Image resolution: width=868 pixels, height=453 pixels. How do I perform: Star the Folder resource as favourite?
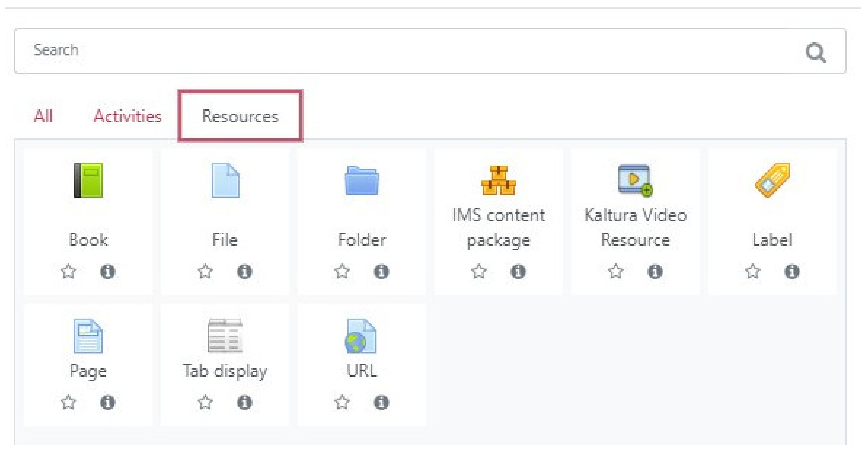pos(342,271)
